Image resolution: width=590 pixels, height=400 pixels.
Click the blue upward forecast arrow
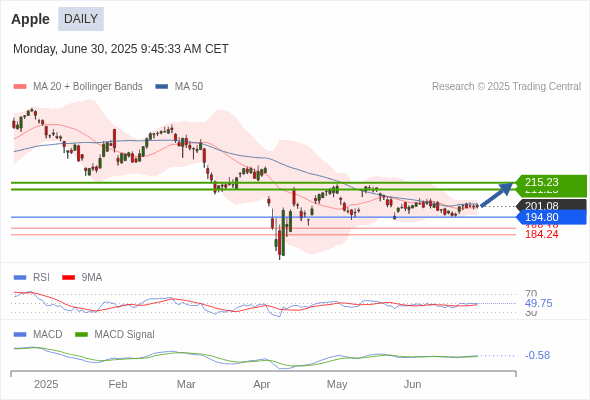(x=497, y=194)
